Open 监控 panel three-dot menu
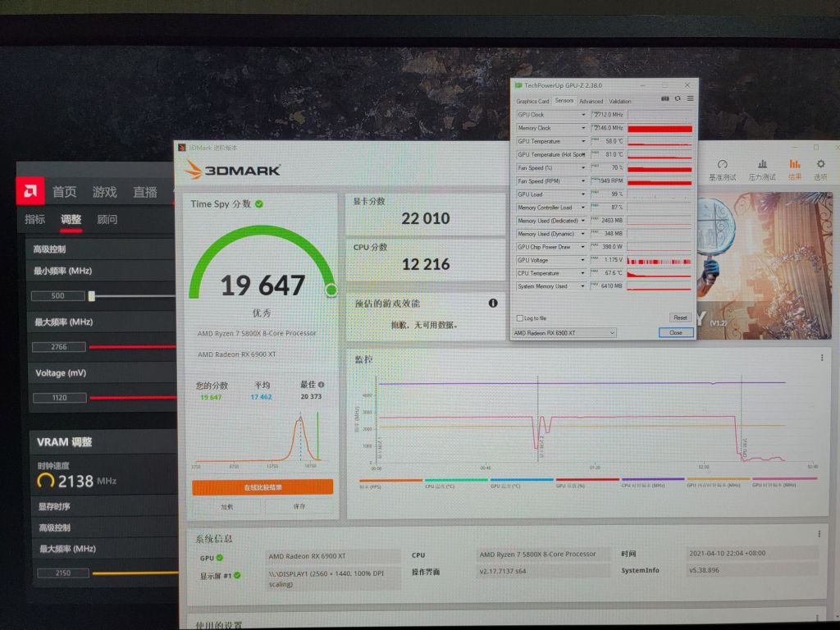Viewport: 840px width, 630px height. tap(822, 358)
